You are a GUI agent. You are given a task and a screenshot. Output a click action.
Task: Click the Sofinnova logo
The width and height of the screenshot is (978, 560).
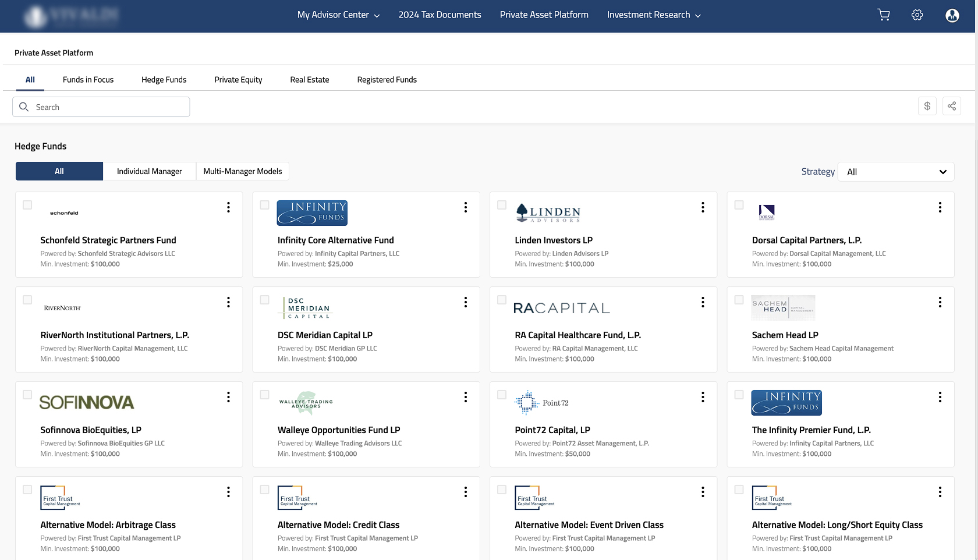coord(86,402)
